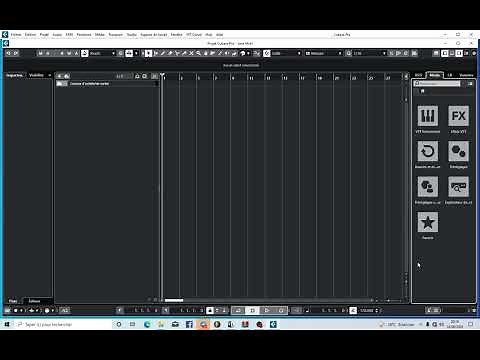Select the Range Selection tool
The image size is (480, 360).
pyautogui.click(x=156, y=53)
